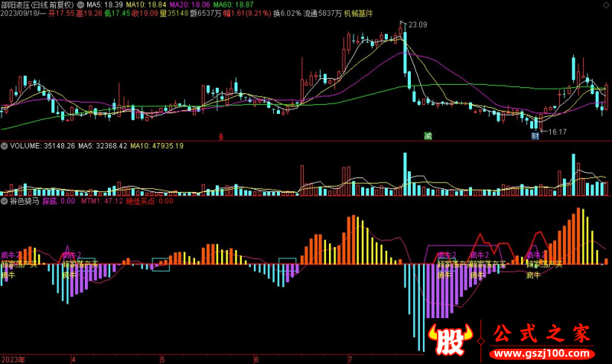The height and width of the screenshot is (364, 612).
Task: Open the 机械基件 sector link
Action: pyautogui.click(x=358, y=13)
